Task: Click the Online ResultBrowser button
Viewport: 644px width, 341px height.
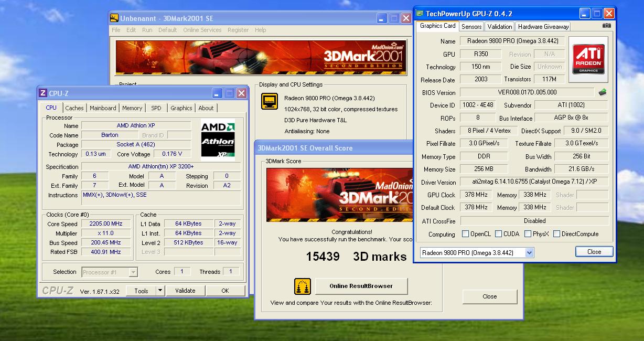Action: [361, 286]
